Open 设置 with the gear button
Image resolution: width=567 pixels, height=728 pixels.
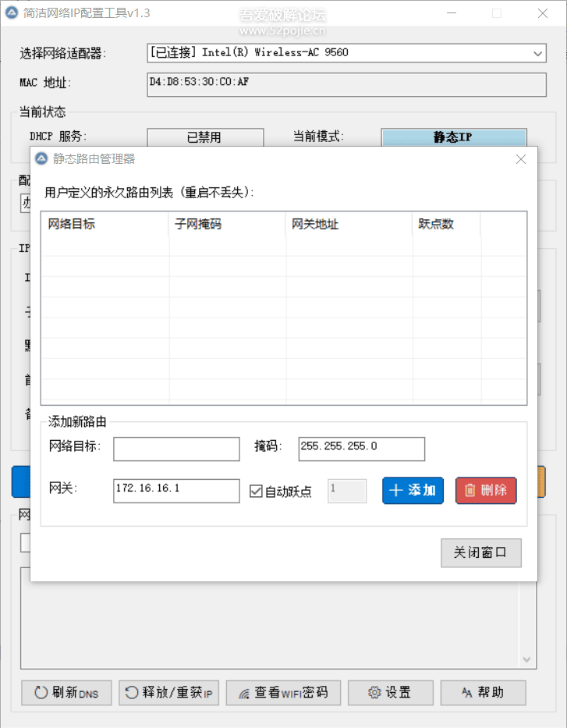pyautogui.click(x=390, y=693)
